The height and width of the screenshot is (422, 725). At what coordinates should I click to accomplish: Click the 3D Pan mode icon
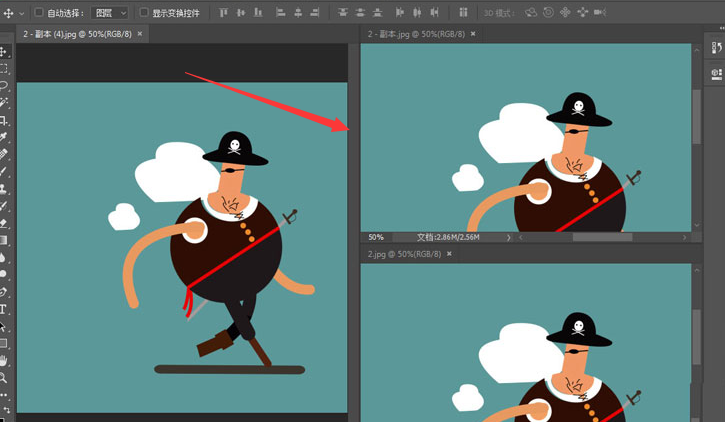(565, 12)
